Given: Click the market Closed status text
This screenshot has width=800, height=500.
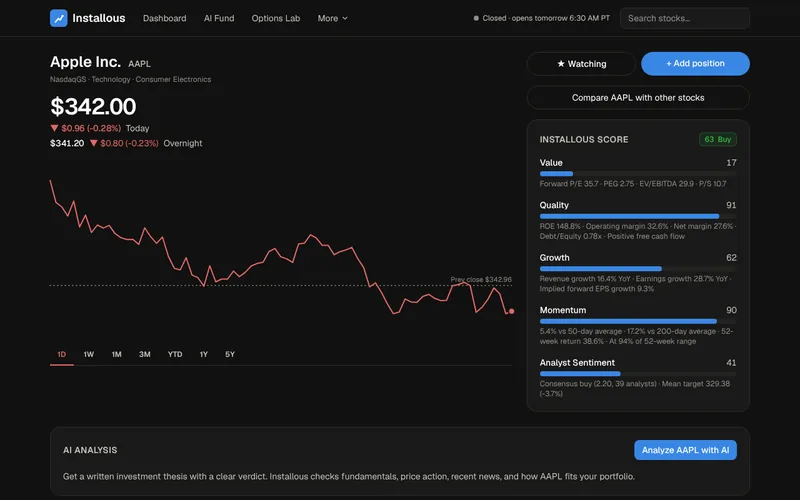Looking at the screenshot, I should [546, 18].
